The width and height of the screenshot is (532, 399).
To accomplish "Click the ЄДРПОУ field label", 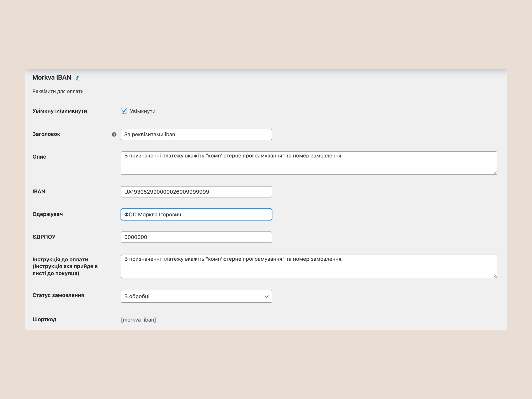I will point(44,237).
